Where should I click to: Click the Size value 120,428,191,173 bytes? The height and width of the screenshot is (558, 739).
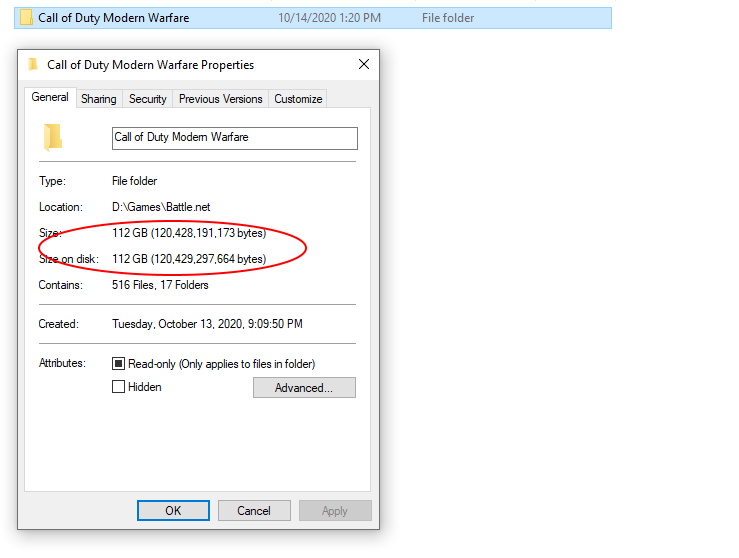point(189,233)
